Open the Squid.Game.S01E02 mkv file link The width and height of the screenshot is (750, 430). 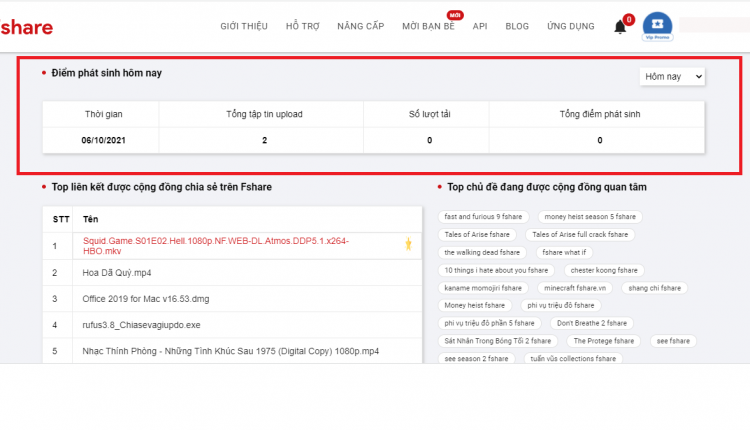[216, 246]
